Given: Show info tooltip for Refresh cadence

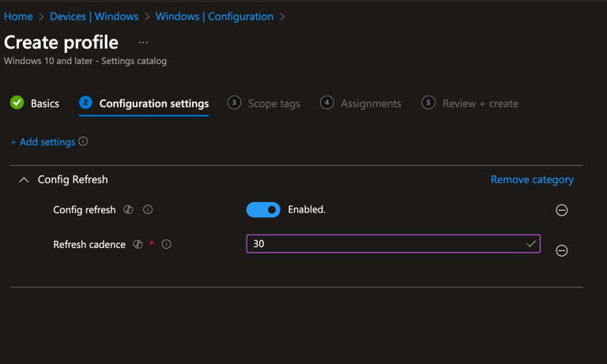Looking at the screenshot, I should [x=167, y=245].
